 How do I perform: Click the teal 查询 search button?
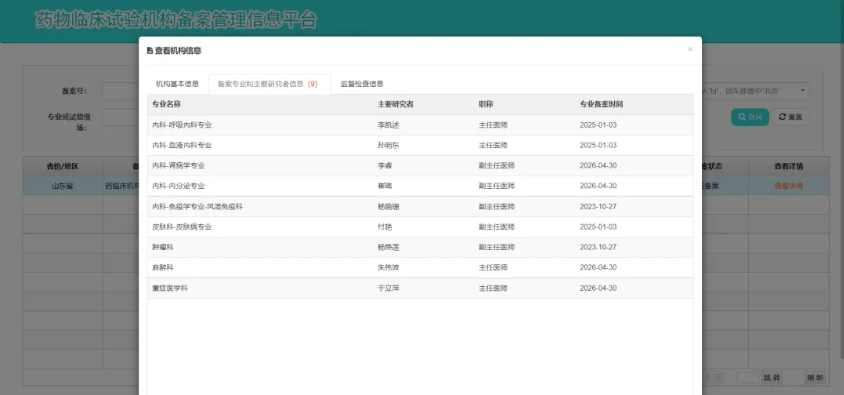click(x=750, y=117)
